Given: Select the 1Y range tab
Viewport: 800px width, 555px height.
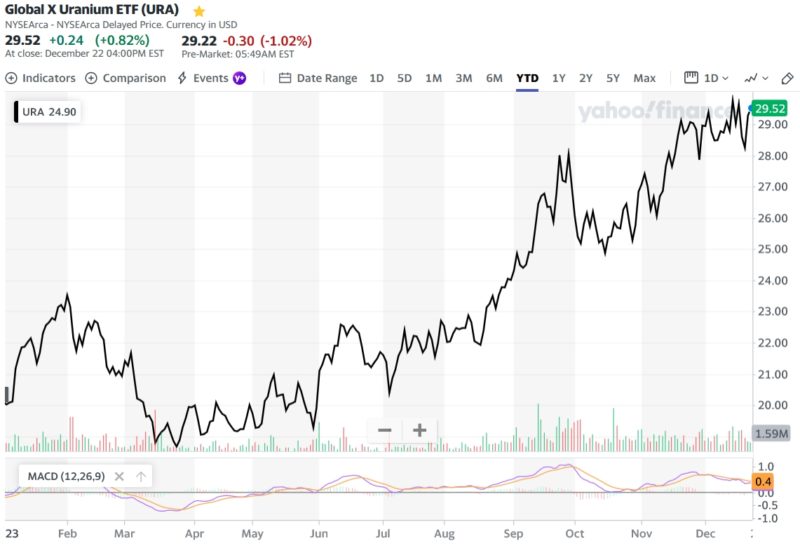Looking at the screenshot, I should click(x=559, y=78).
